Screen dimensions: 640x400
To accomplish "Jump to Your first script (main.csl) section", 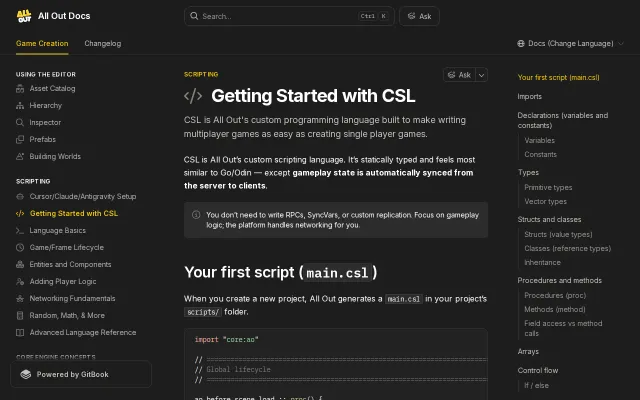I will pos(558,77).
